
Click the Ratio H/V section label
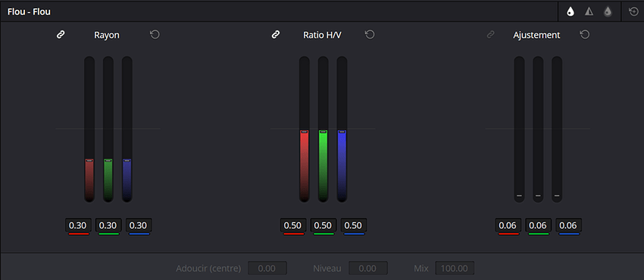pos(323,36)
